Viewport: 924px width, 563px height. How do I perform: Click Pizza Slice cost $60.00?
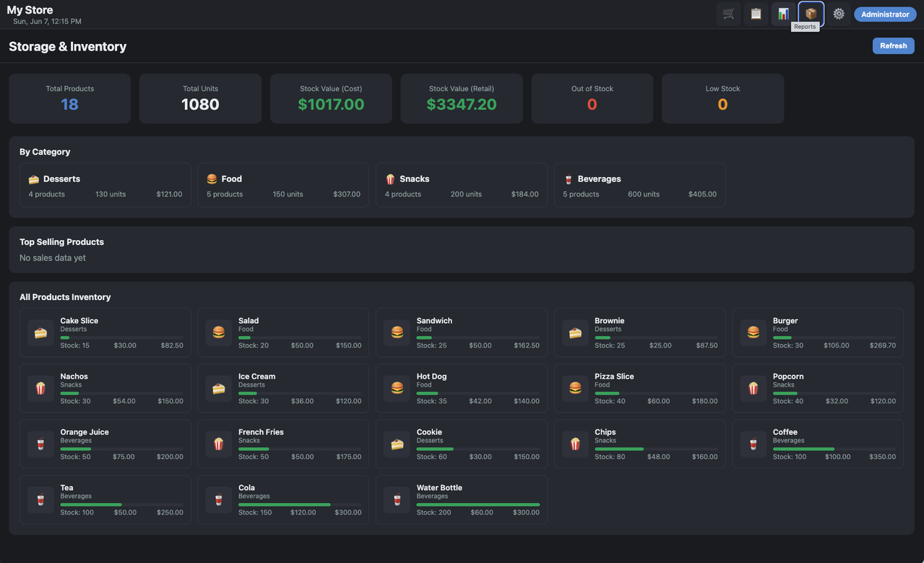(659, 401)
